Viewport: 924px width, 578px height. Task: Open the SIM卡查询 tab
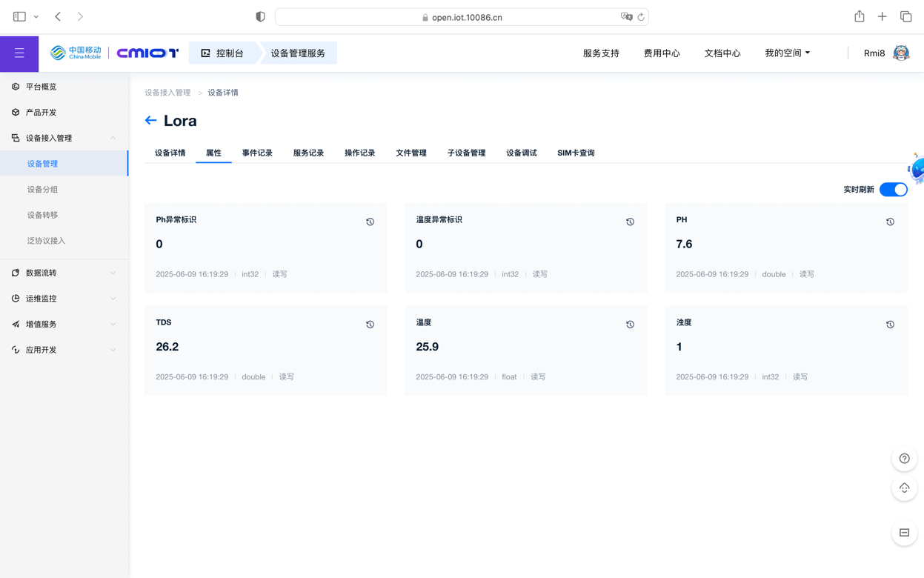click(576, 153)
